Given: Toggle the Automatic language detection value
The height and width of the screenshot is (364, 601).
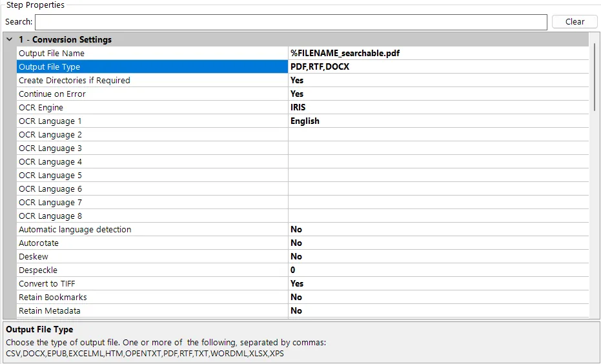Looking at the screenshot, I should click(438, 230).
